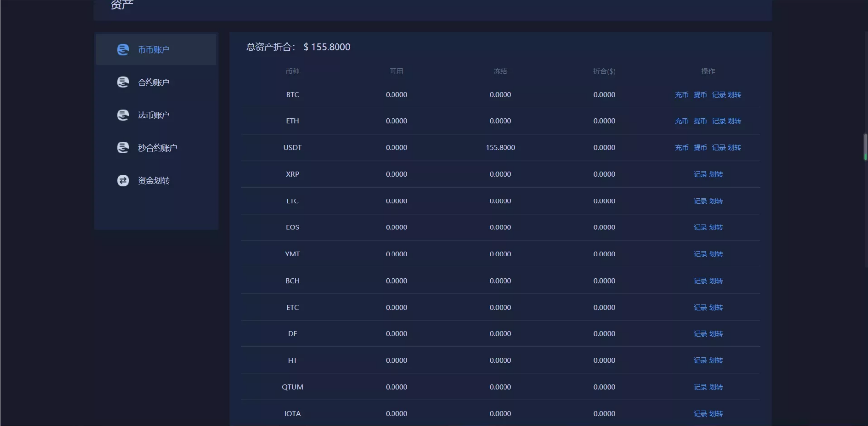Click the 合约账户 sidebar icon
Viewport: 868px width, 426px height.
(x=123, y=82)
